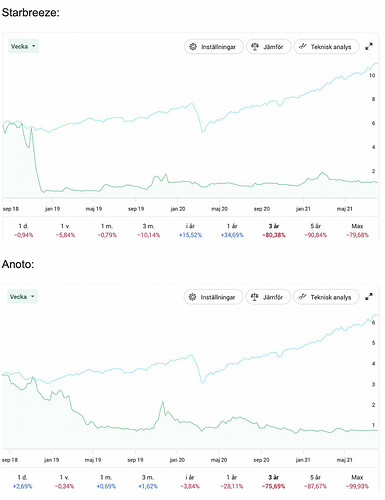Select the 1 år period for Starbreeze
This screenshot has height=500, width=385.
pyautogui.click(x=232, y=230)
